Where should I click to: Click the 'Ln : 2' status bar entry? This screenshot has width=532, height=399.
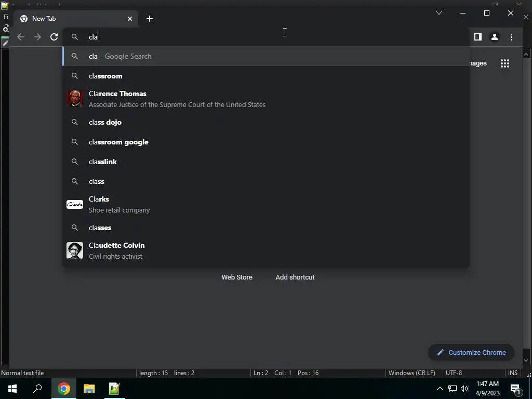point(261,373)
